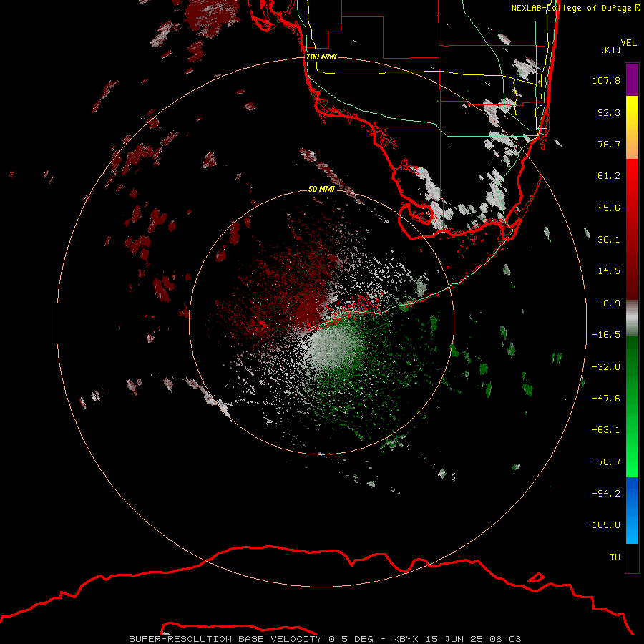Click the yellow-orange segment of the color scale
The image size is (644, 644).
pyautogui.click(x=632, y=127)
